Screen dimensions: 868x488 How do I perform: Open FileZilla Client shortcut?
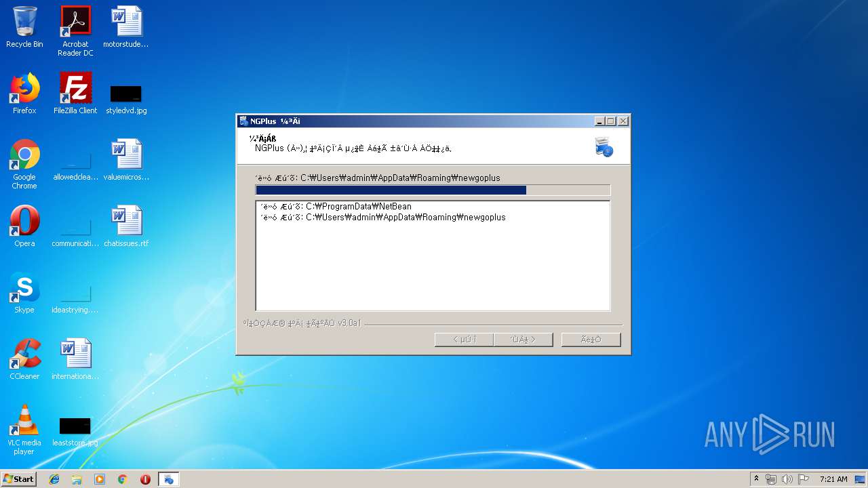pos(75,94)
